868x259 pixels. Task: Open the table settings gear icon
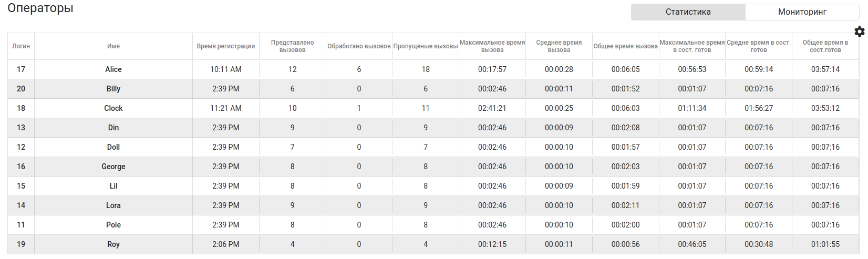point(860,32)
